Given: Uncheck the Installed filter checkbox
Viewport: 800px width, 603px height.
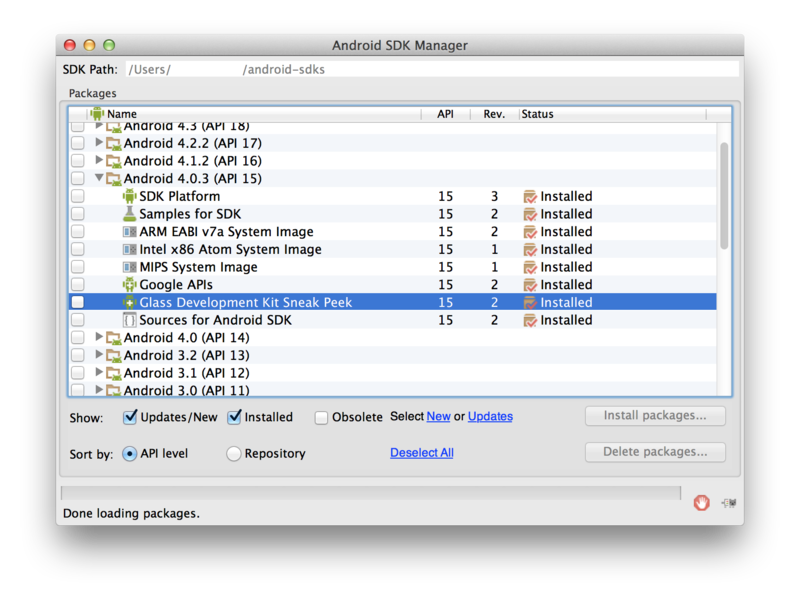Looking at the screenshot, I should [234, 417].
